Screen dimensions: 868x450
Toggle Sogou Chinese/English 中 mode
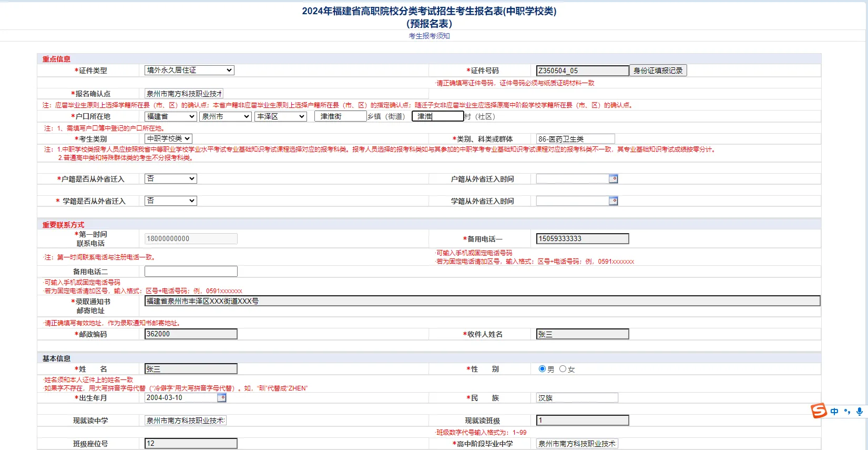tap(834, 412)
